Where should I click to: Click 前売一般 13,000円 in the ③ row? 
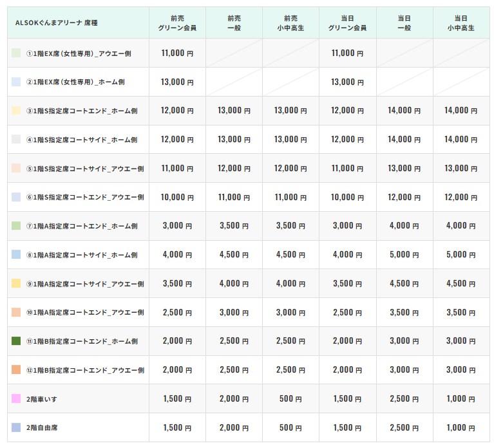coord(234,111)
